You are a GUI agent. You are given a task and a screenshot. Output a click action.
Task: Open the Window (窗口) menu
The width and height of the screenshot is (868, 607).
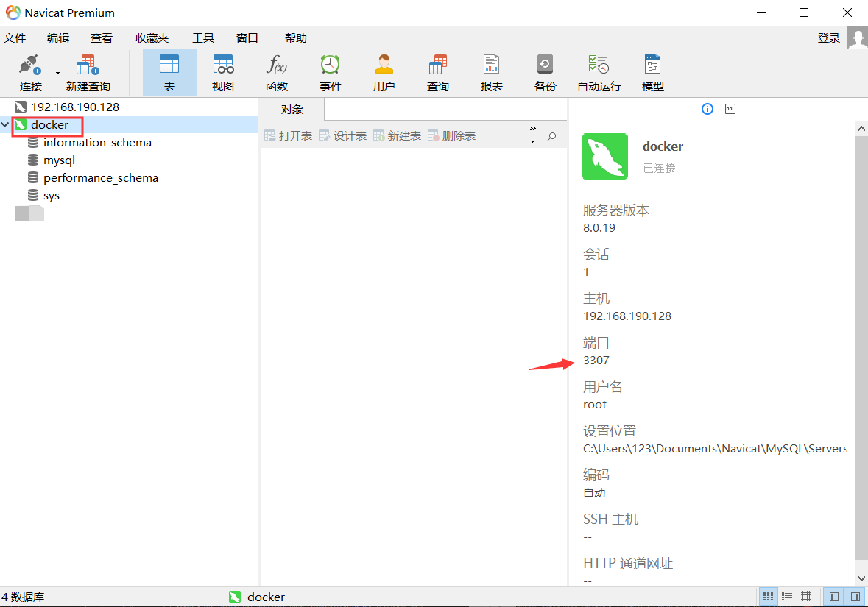247,38
